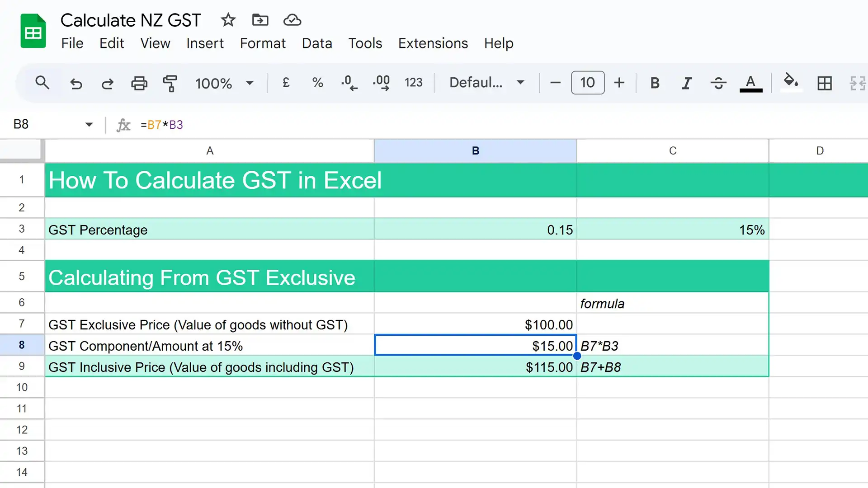Click the undo arrow
This screenshot has width=868, height=488.
click(x=76, y=83)
